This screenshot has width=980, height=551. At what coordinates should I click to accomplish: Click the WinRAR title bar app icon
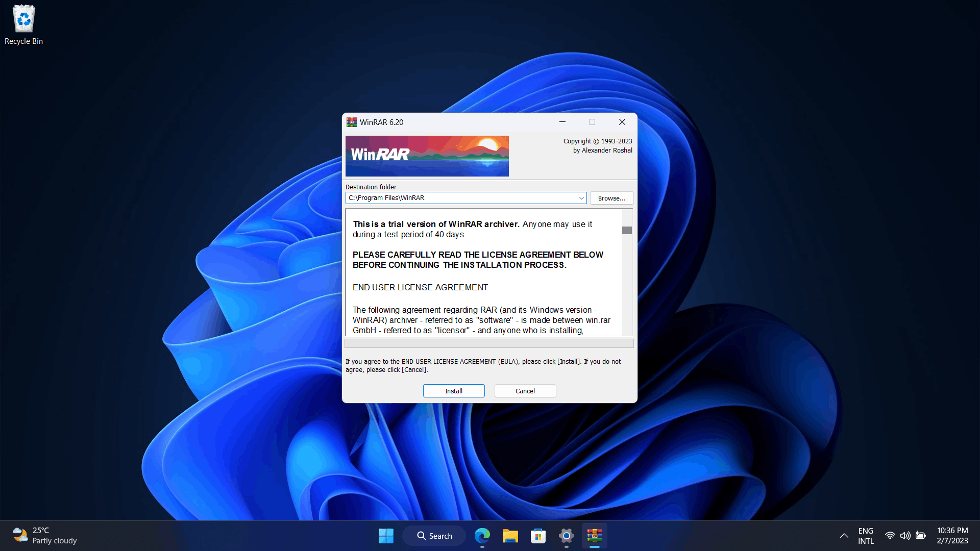click(352, 122)
